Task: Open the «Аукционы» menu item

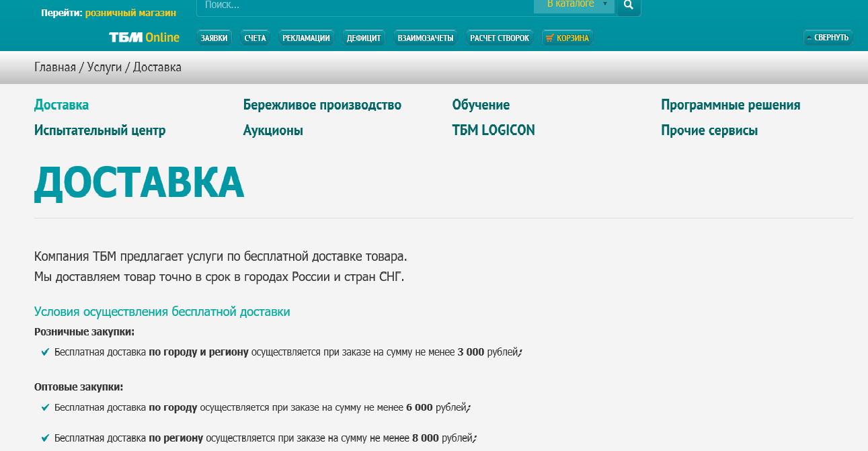Action: [x=273, y=130]
